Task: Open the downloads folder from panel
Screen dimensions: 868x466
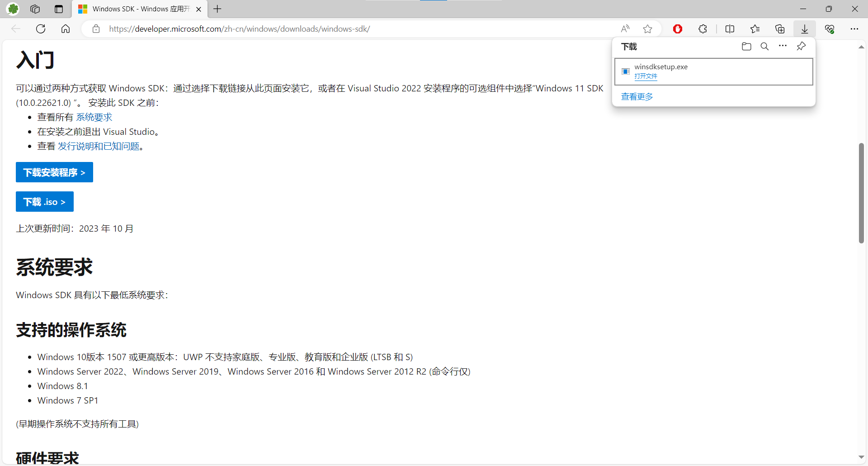Action: coord(746,46)
